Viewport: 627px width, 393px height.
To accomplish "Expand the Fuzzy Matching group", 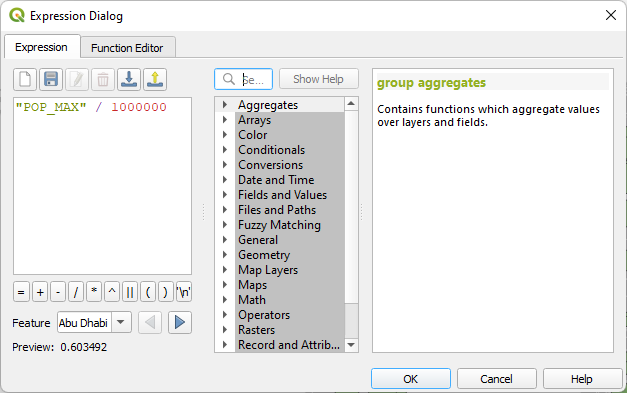I will click(225, 225).
